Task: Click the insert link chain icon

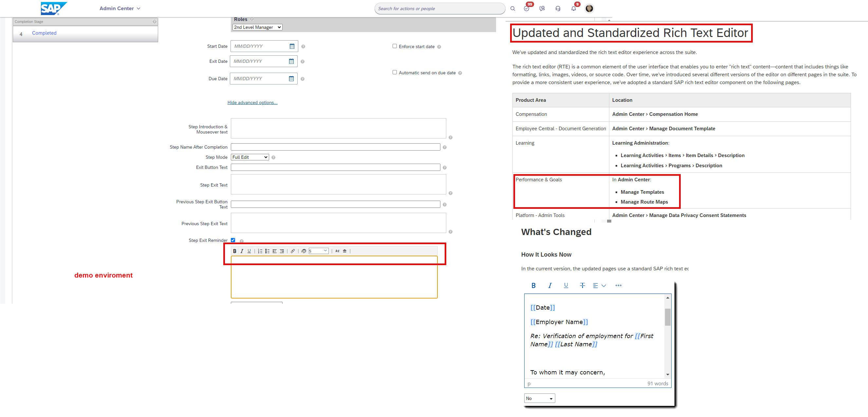Action: (293, 251)
